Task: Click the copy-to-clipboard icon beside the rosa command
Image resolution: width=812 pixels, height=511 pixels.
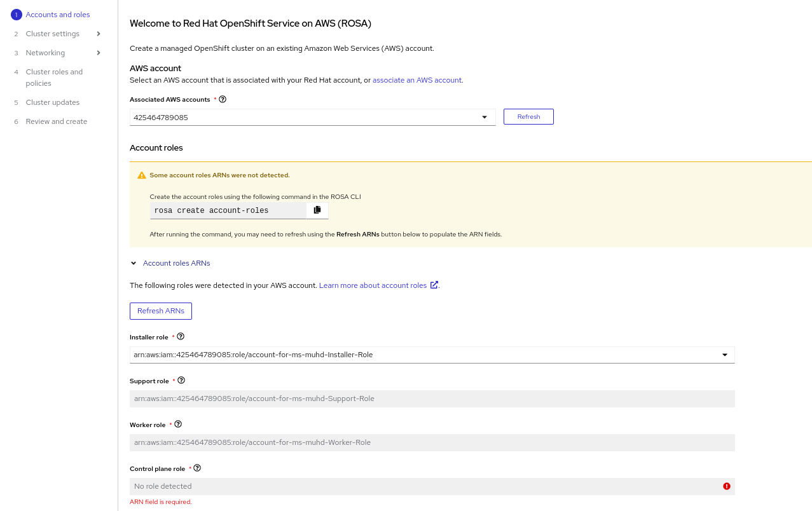Action: tap(317, 210)
